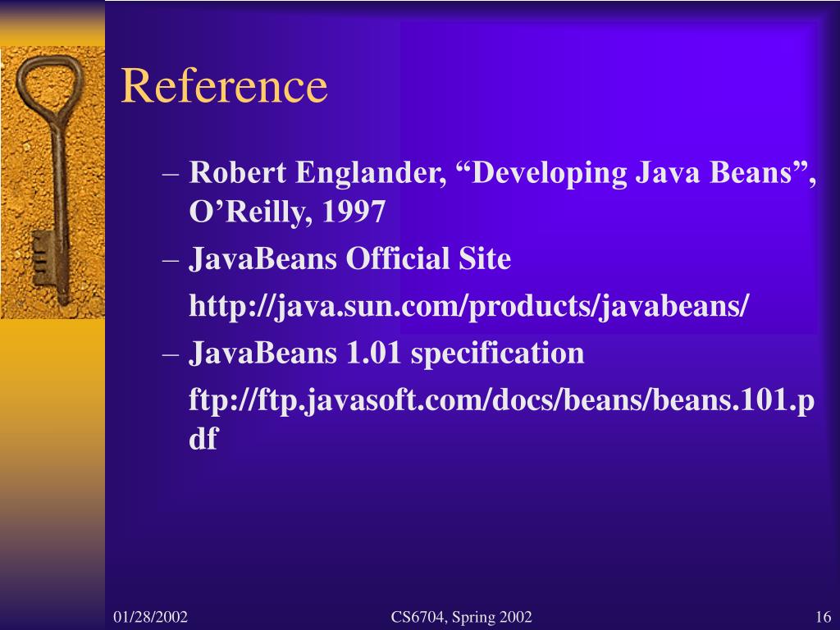
Task: Open the java.sun.com/products/javabeans URL
Action: point(468,307)
